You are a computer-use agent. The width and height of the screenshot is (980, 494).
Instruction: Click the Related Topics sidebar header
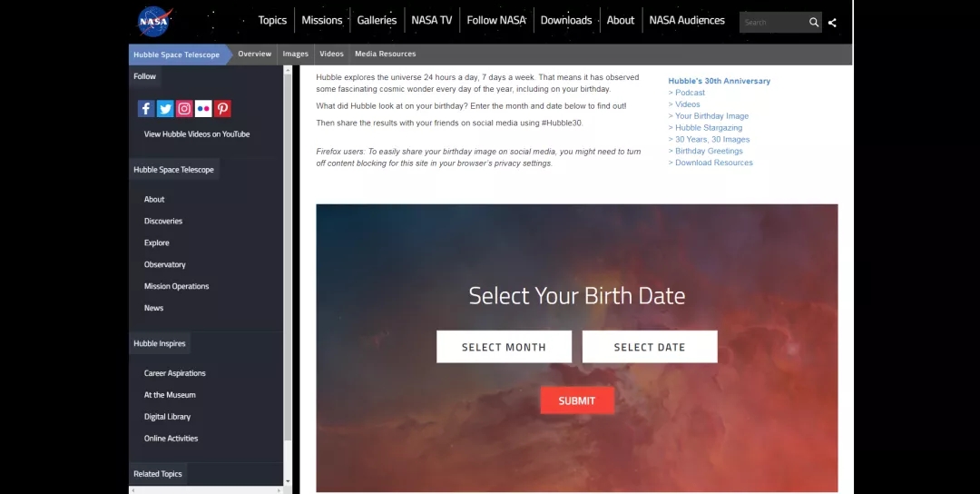pyautogui.click(x=158, y=474)
